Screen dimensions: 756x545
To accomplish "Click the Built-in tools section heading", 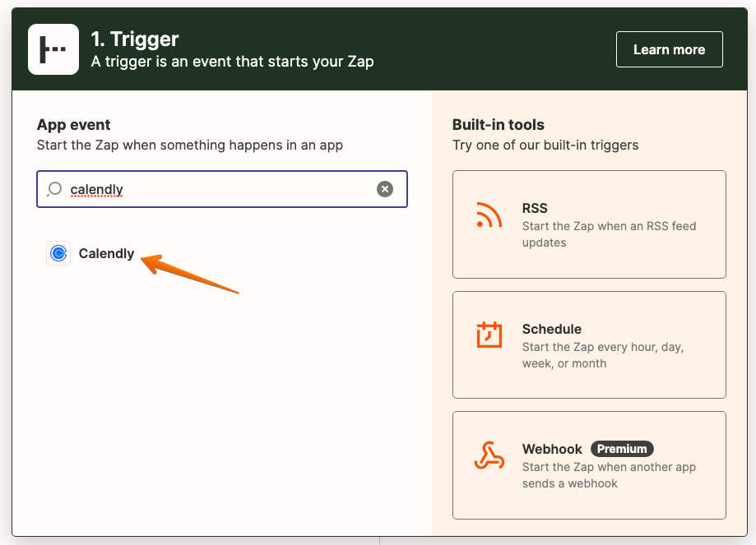I will [498, 125].
